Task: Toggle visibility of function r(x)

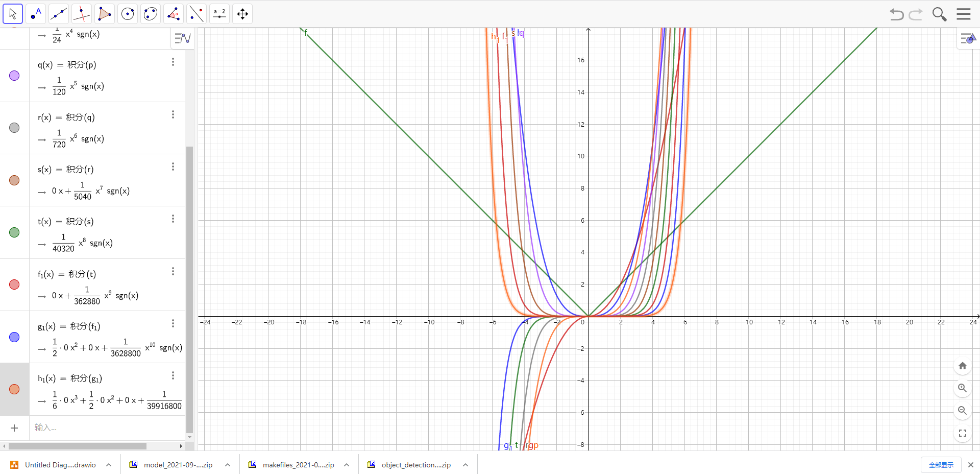Action: (x=14, y=128)
